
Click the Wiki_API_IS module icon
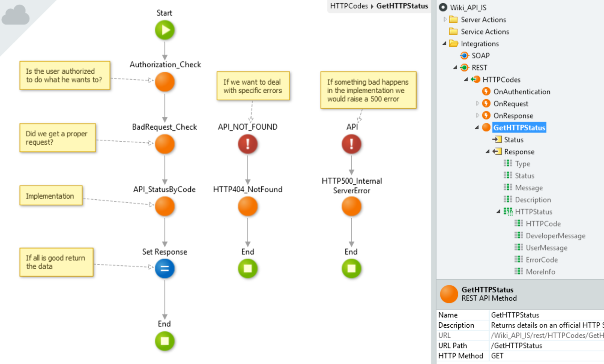point(443,7)
